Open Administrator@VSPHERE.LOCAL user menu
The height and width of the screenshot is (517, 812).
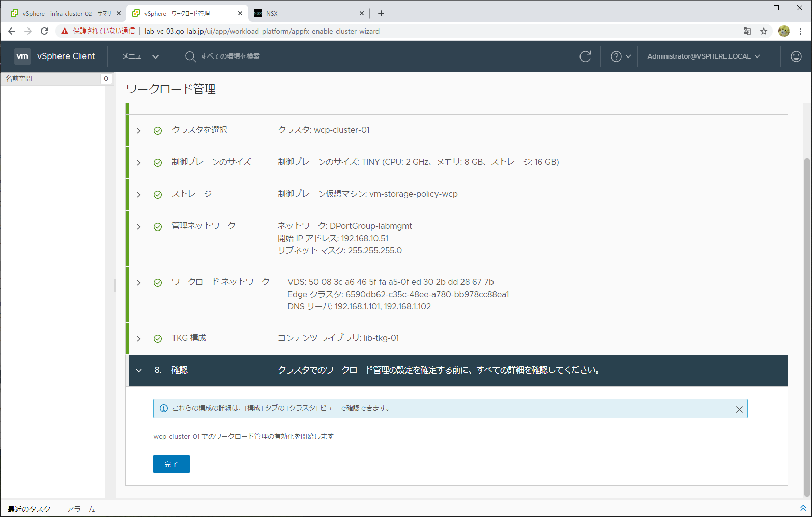703,56
